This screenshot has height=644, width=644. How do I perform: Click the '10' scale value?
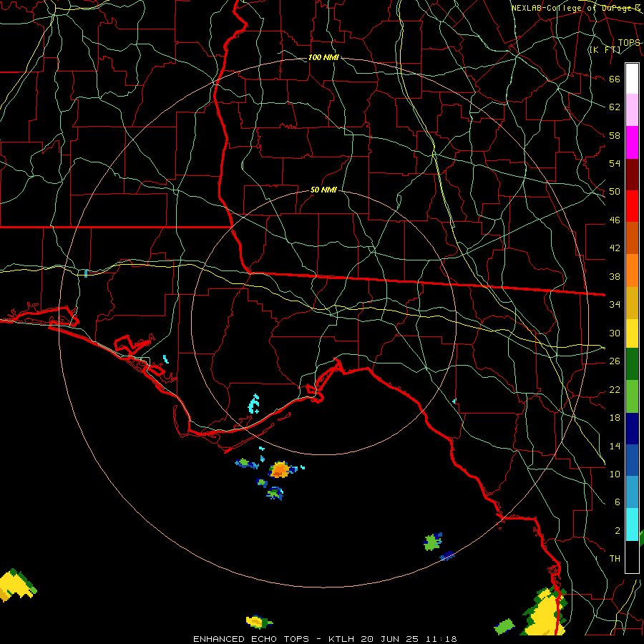(615, 474)
